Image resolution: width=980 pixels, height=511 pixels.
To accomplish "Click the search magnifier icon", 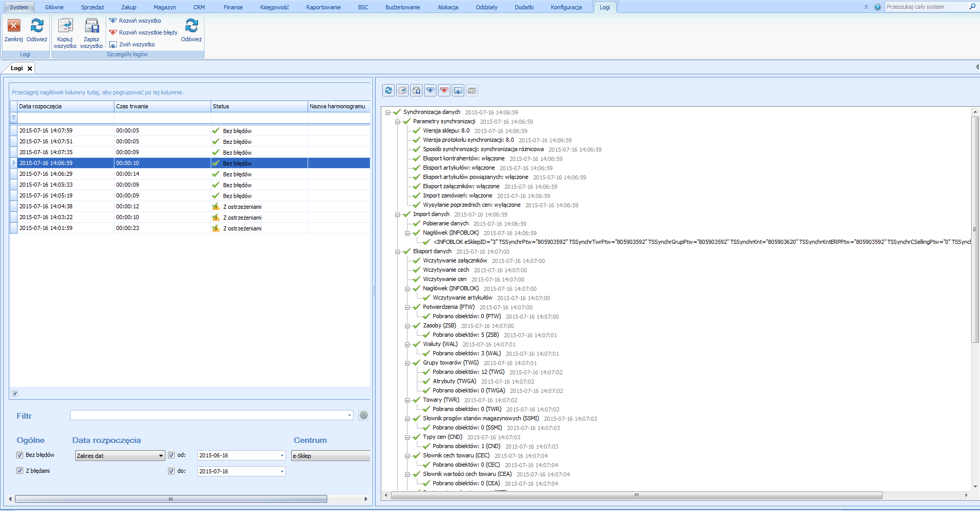I will click(x=973, y=7).
